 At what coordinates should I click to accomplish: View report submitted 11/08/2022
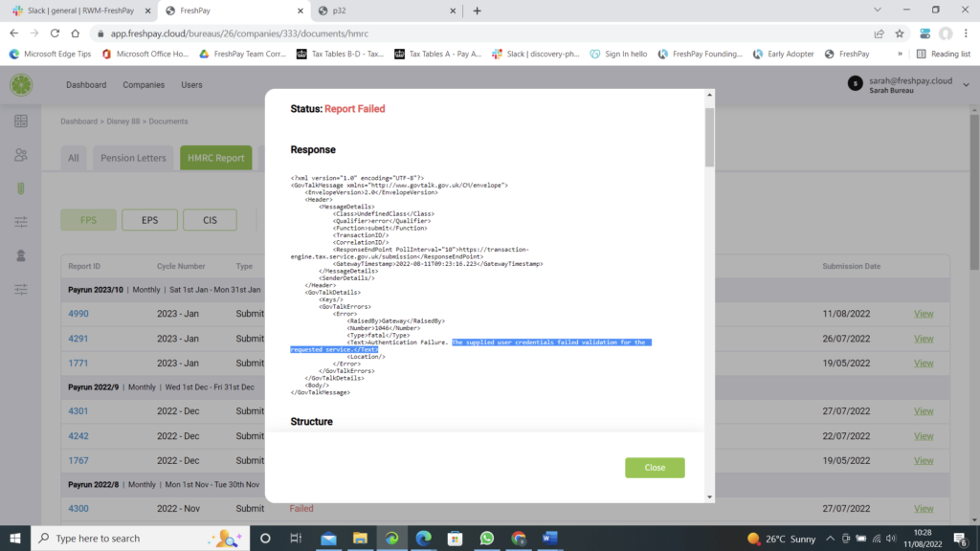pyautogui.click(x=924, y=314)
